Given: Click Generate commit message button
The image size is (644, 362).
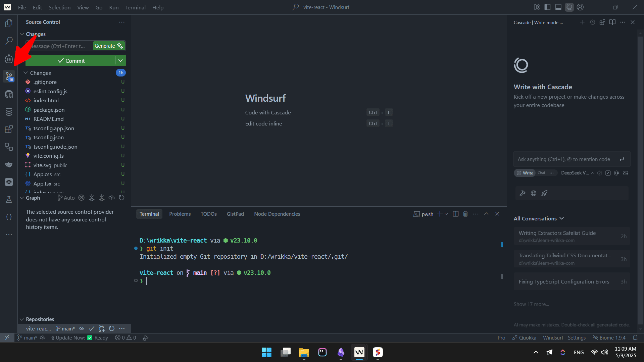Looking at the screenshot, I should point(109,46).
